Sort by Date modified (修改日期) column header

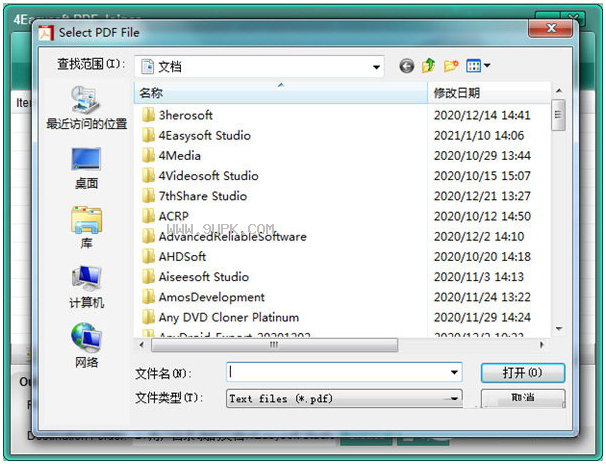click(489, 93)
